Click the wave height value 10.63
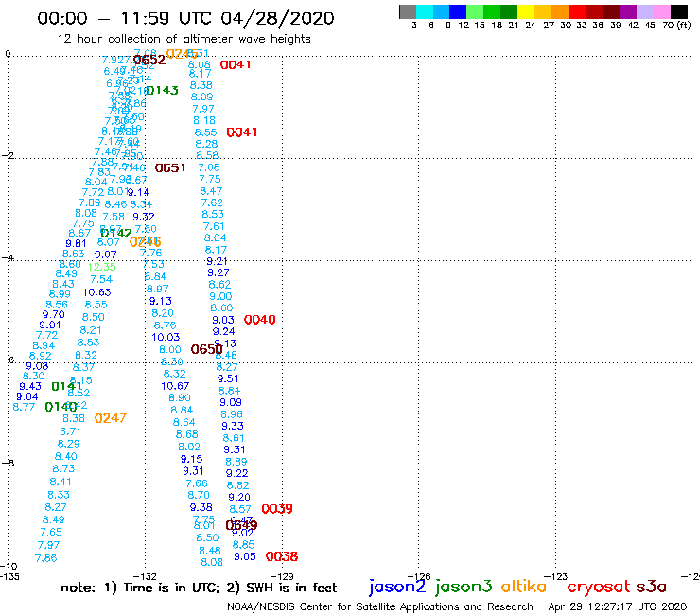The image size is (700, 615). click(96, 292)
